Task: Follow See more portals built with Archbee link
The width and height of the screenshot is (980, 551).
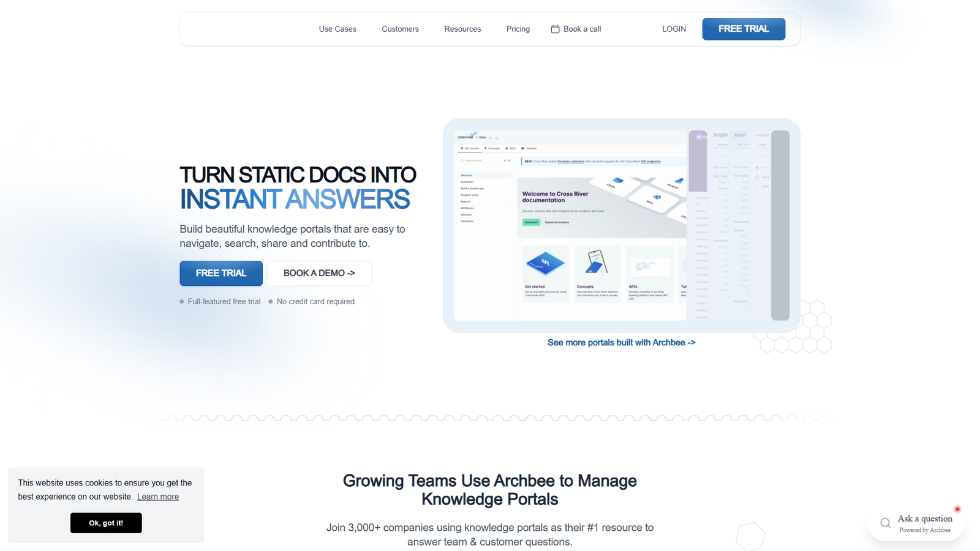Action: point(621,343)
